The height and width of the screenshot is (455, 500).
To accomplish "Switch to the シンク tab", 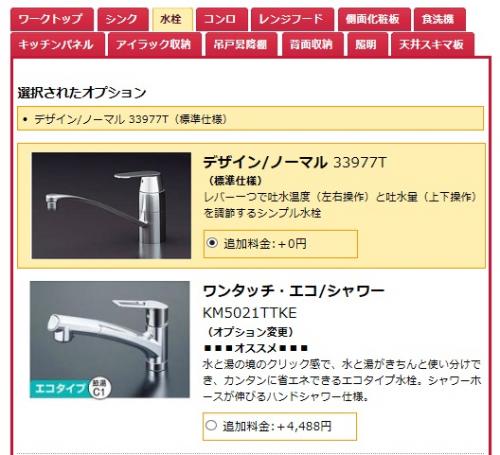I will tap(123, 19).
